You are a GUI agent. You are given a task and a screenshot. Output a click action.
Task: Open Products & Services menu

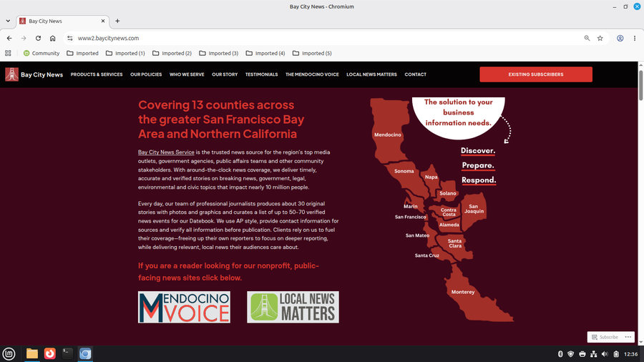pos(97,74)
